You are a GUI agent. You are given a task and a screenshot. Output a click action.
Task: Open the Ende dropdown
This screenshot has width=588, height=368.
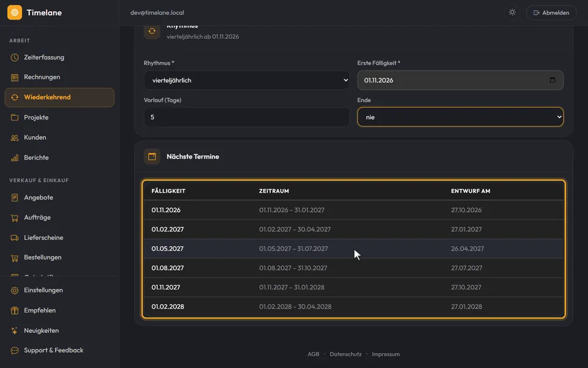click(x=460, y=117)
